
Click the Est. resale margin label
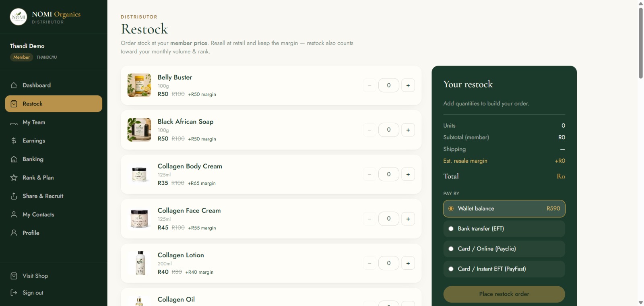[x=465, y=161]
